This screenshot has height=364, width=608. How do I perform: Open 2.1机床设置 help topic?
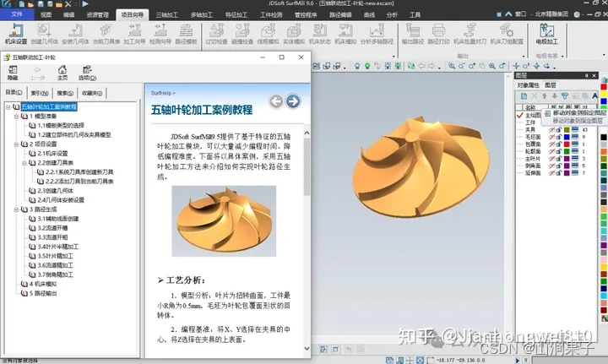coord(52,154)
